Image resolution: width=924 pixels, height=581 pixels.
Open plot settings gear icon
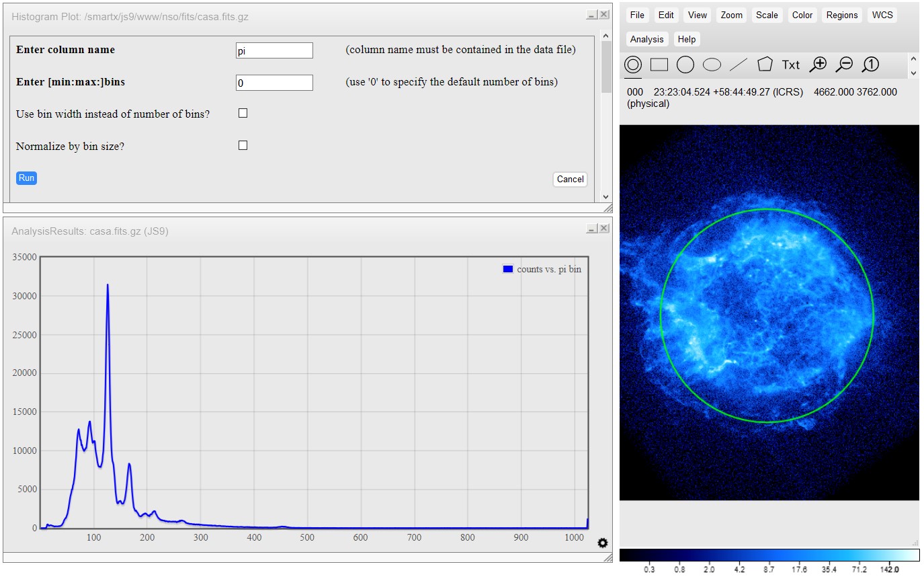[x=602, y=543]
